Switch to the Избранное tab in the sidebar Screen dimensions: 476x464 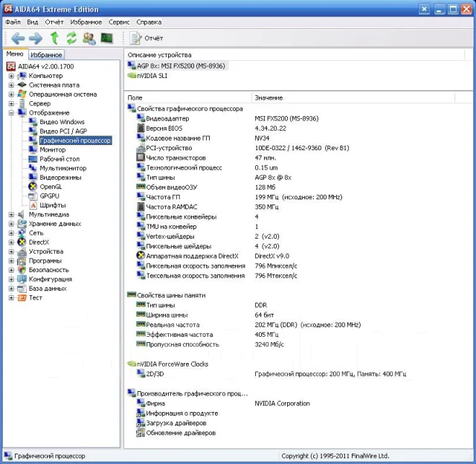(x=46, y=55)
